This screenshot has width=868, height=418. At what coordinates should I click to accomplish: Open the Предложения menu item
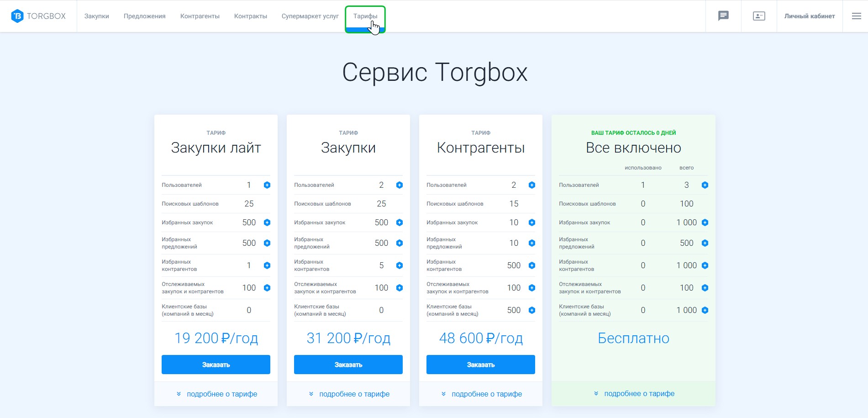coord(144,16)
